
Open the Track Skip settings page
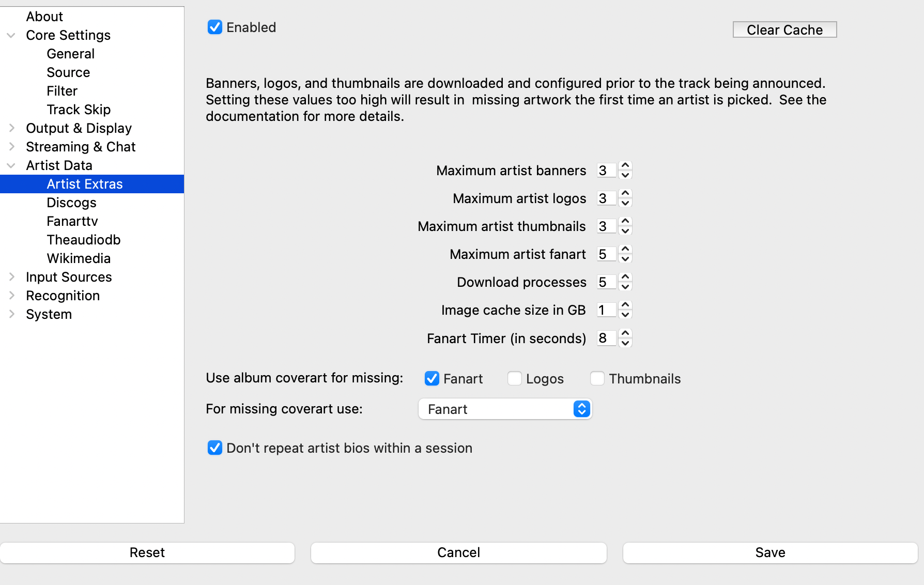(x=79, y=110)
